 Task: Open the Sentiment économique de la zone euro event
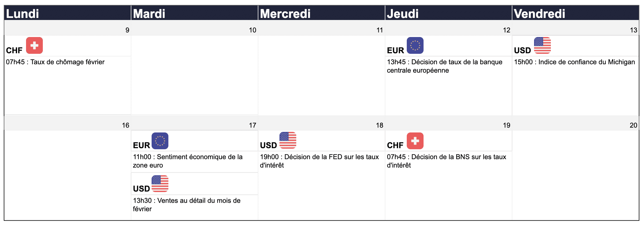click(188, 161)
